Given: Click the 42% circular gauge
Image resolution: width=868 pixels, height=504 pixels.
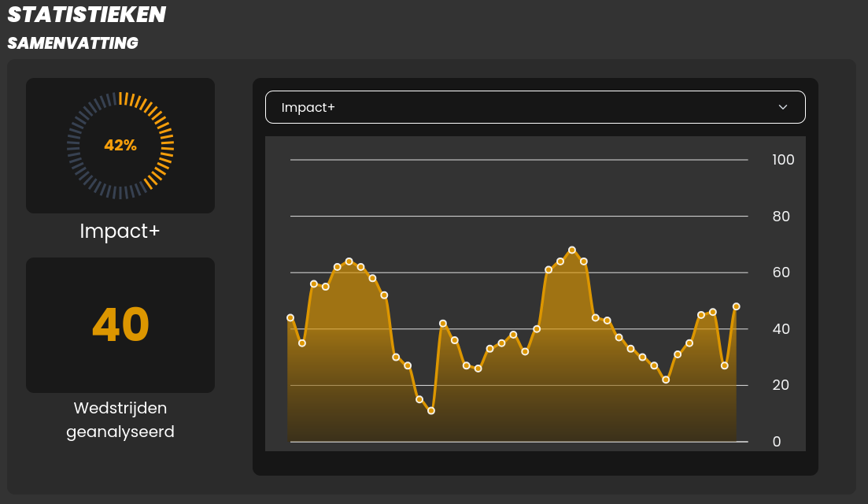Looking at the screenshot, I should pos(120,145).
